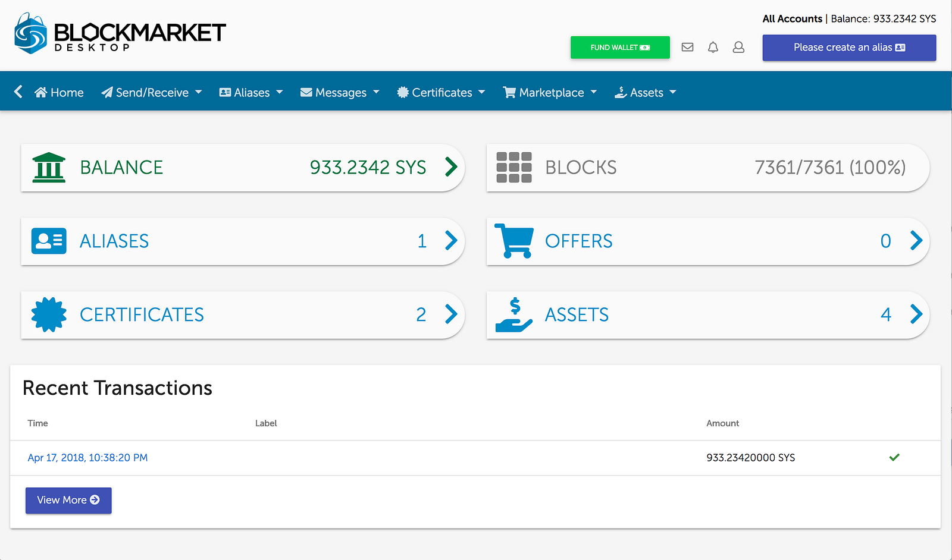Image resolution: width=952 pixels, height=560 pixels.
Task: Expand the Certificates navigation menu
Action: (x=441, y=92)
